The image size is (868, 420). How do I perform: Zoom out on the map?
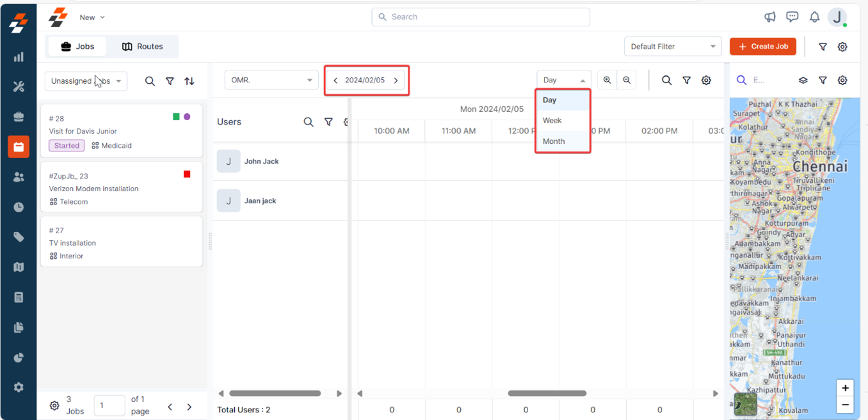pyautogui.click(x=845, y=405)
